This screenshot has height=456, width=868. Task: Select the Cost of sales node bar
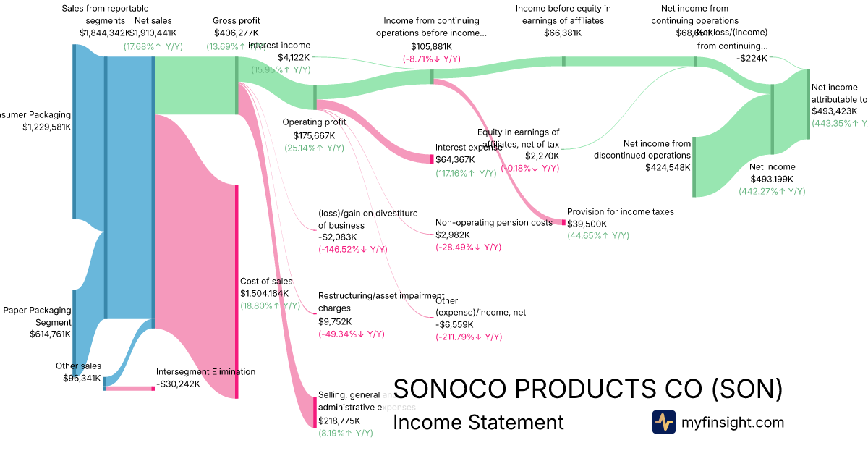[x=237, y=291]
